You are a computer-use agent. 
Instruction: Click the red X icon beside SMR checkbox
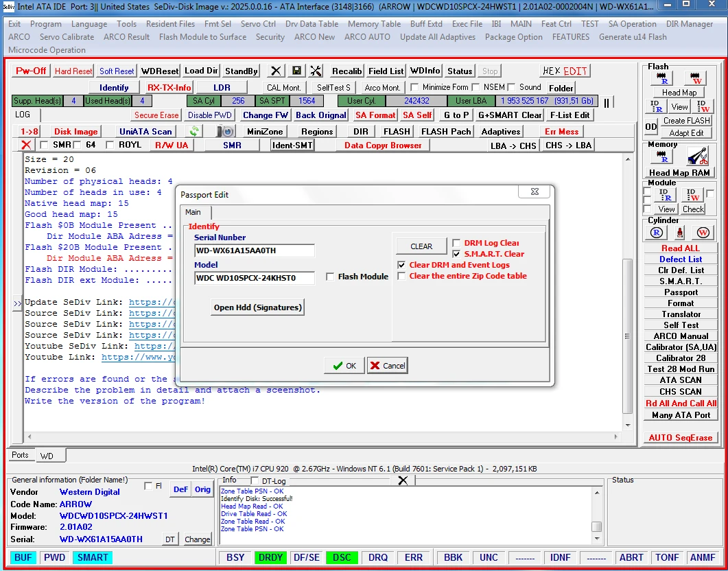pyautogui.click(x=26, y=145)
